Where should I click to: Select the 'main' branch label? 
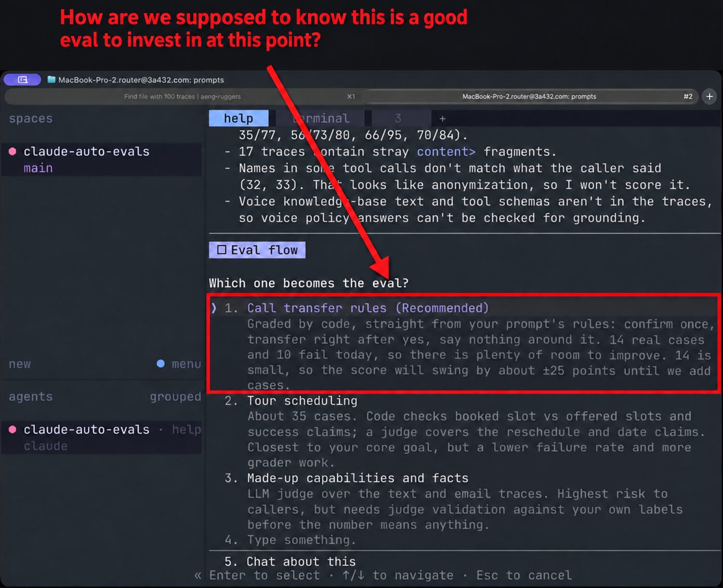pos(38,168)
